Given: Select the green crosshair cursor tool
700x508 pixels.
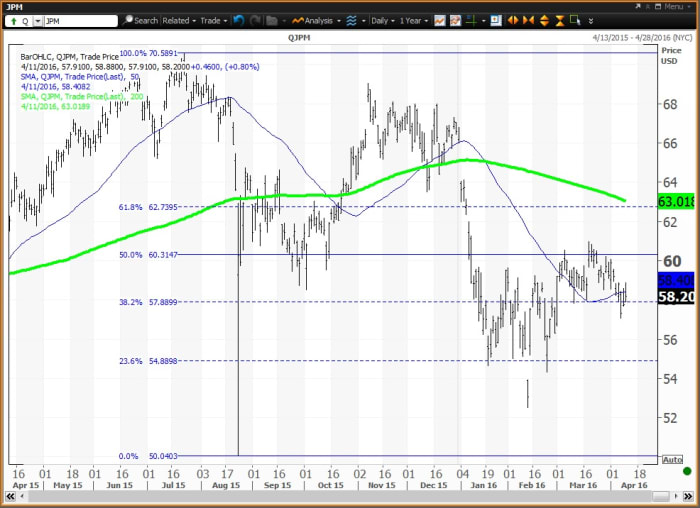Looking at the screenshot, I should (471, 21).
